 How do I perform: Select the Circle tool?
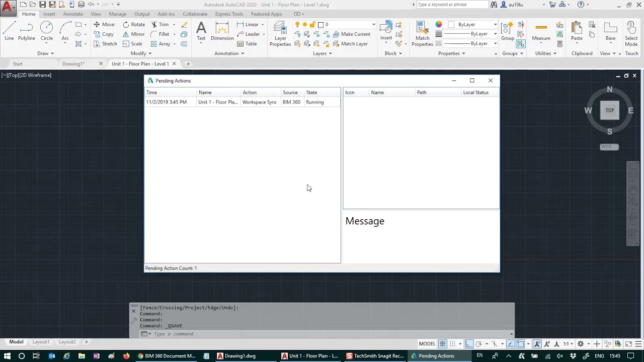(x=47, y=31)
